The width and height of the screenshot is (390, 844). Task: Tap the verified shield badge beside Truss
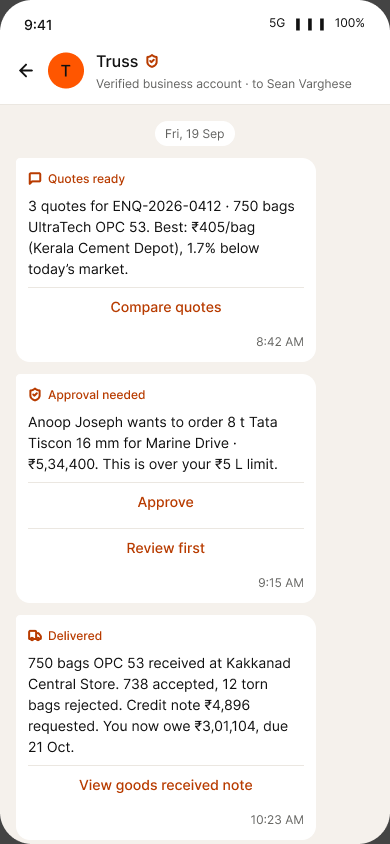point(152,61)
